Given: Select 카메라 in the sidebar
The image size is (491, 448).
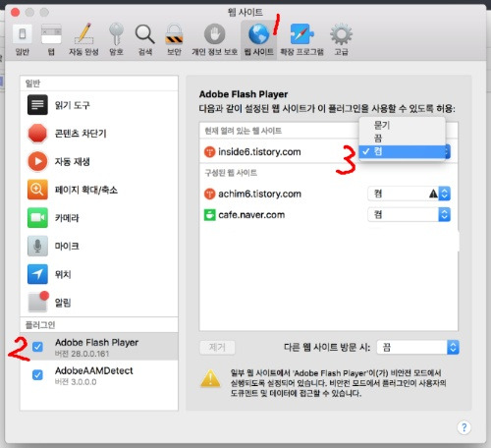Looking at the screenshot, I should (99, 218).
